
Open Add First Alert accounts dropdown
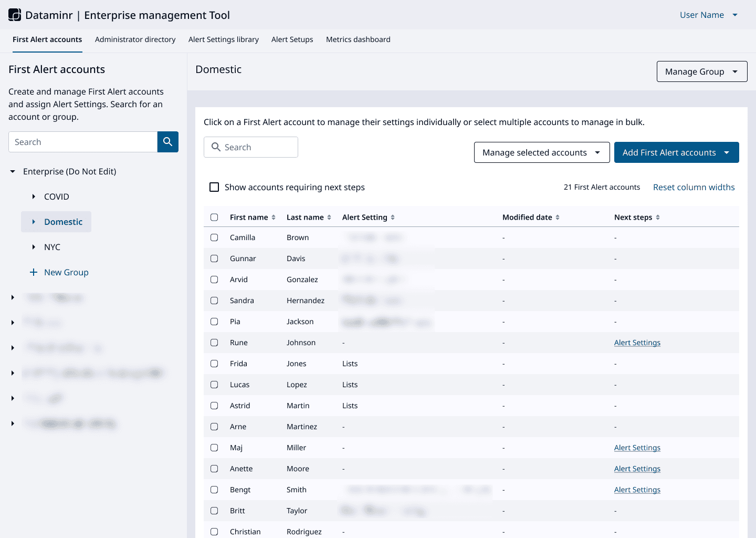677,152
